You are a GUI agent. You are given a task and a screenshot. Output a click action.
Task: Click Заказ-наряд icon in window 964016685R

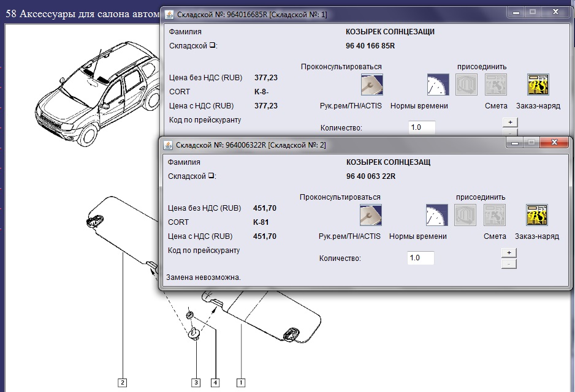(x=538, y=85)
